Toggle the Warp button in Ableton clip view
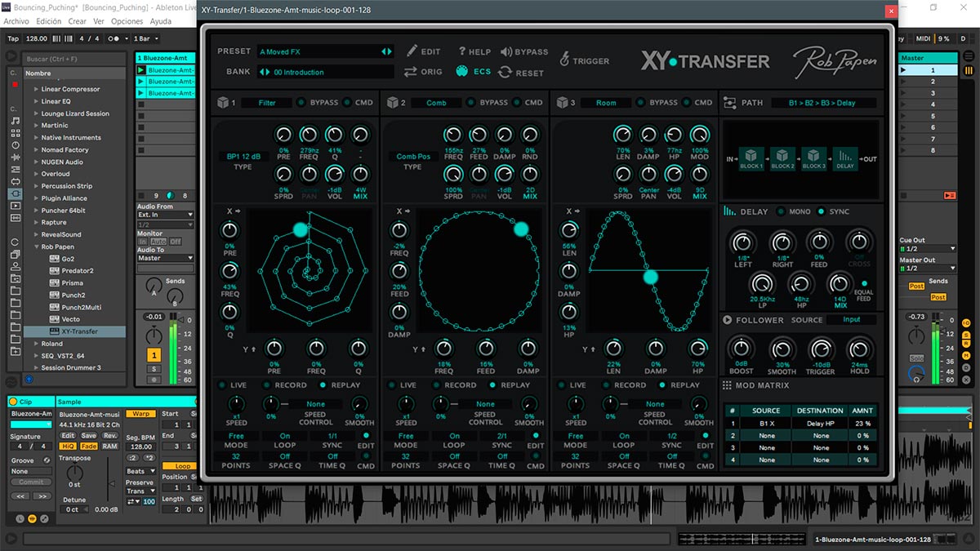The height and width of the screenshot is (551, 980). (x=140, y=414)
